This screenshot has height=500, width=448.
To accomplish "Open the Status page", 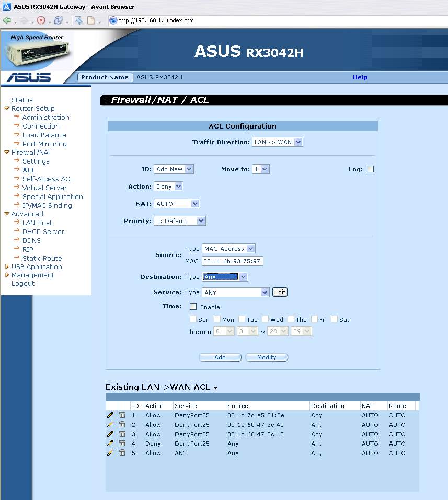I will pos(22,100).
